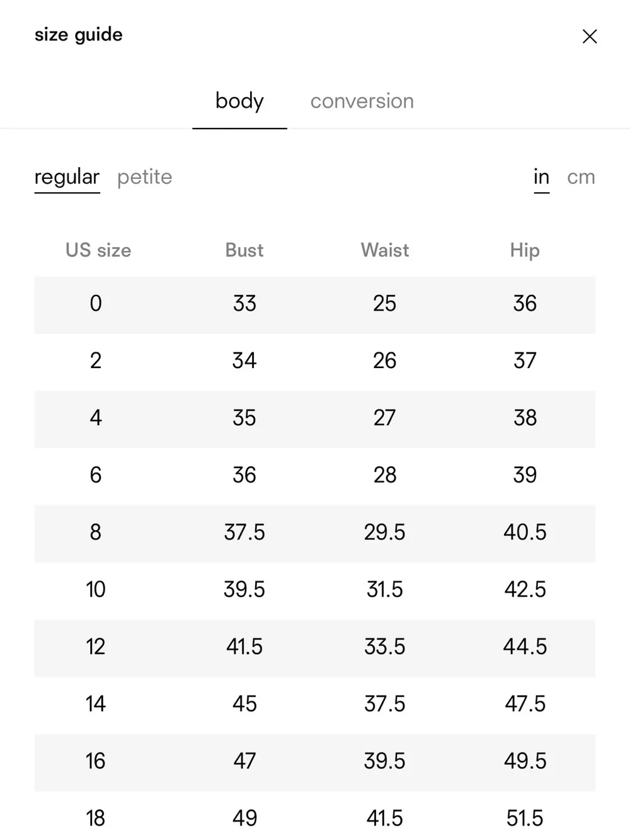Click the US size column header
This screenshot has height=840, width=630.
pyautogui.click(x=98, y=250)
